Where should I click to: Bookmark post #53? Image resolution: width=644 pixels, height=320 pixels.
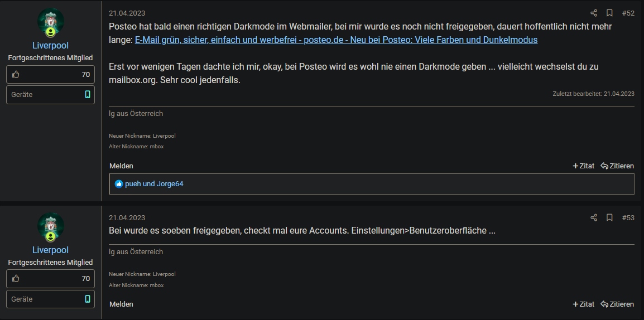[609, 217]
